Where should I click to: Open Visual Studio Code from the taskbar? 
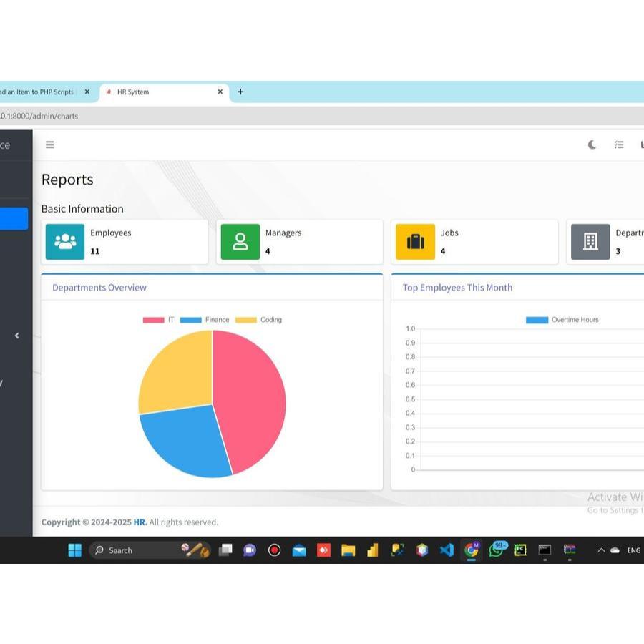tap(447, 550)
